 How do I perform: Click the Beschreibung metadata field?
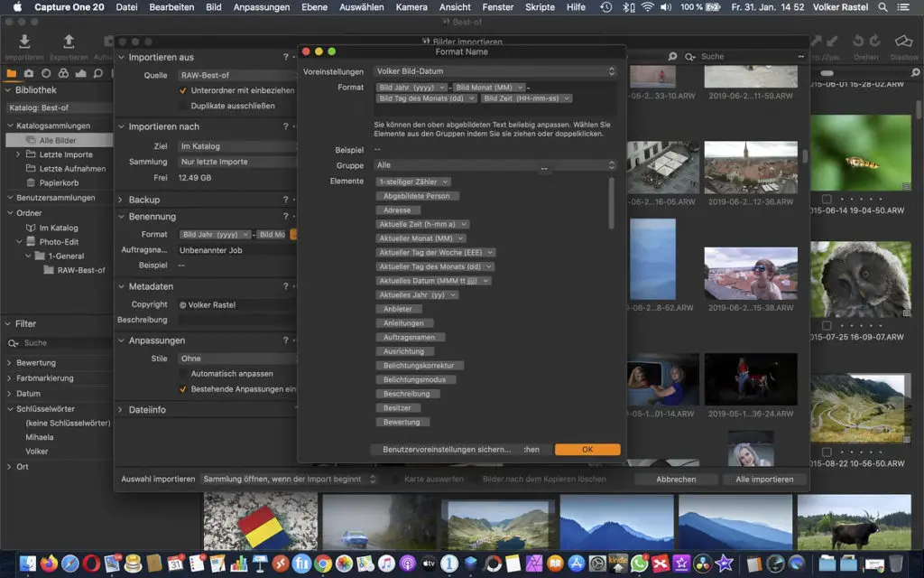point(237,320)
